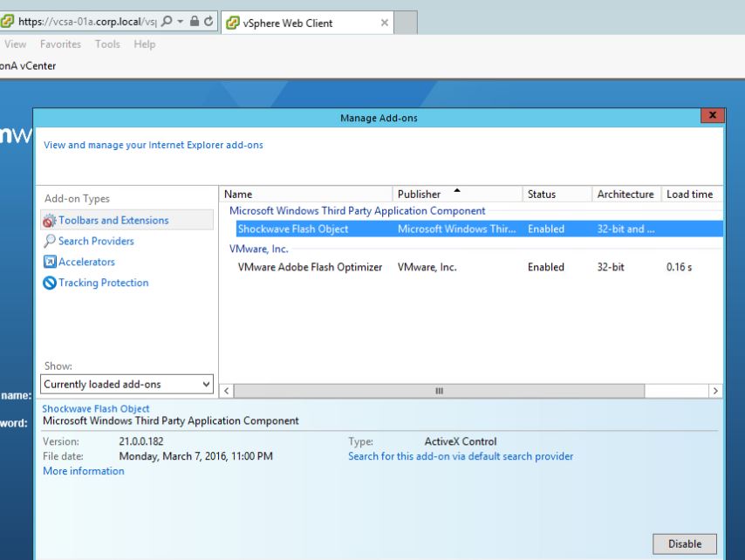The image size is (745, 560).
Task: Open the More information link
Action: coord(83,471)
